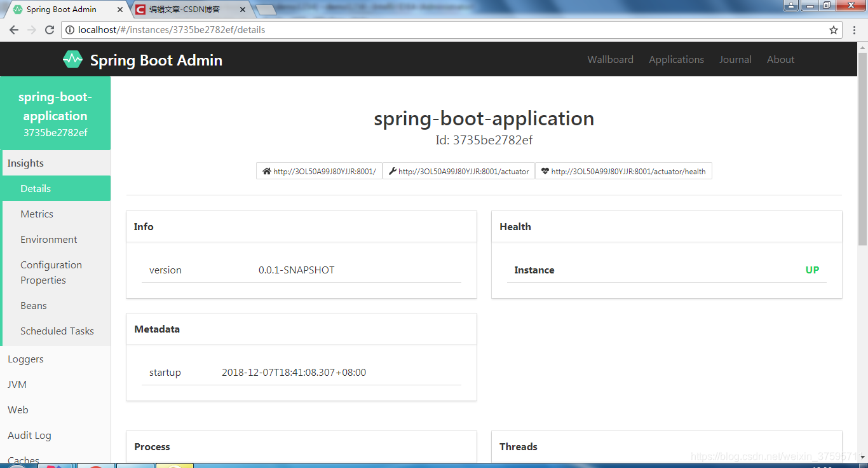This screenshot has width=868, height=468.
Task: Click the Threads card header
Action: [667, 446]
